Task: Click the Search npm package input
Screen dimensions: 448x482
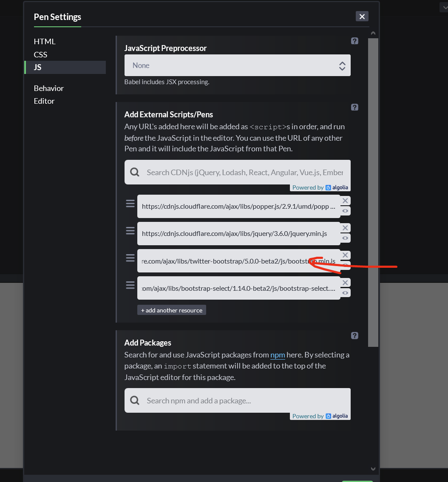Action: [237, 400]
